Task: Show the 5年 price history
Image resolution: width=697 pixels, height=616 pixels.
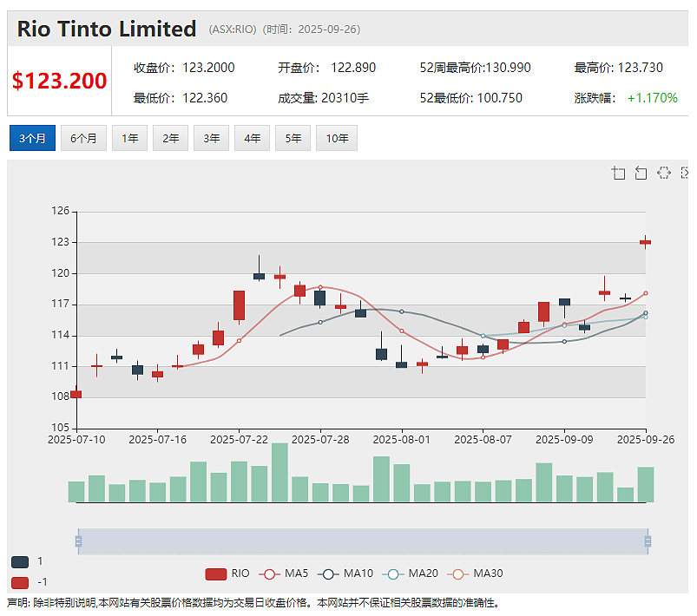Action: click(x=293, y=138)
